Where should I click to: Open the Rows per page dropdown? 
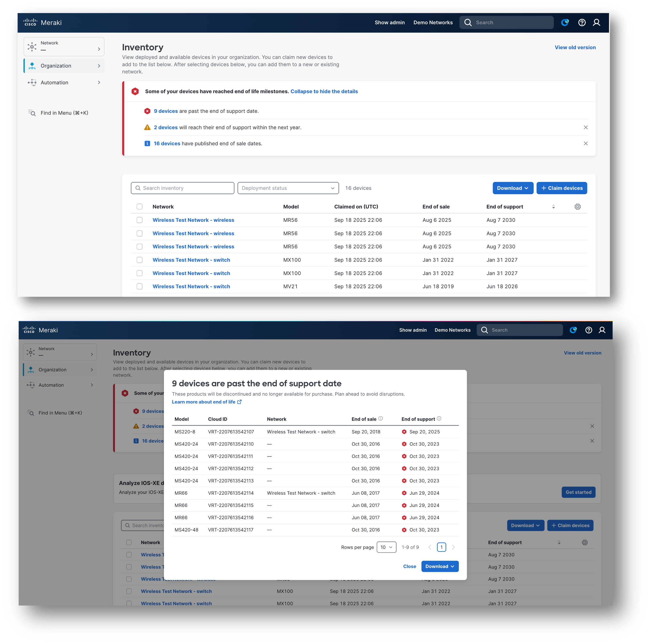[386, 547]
